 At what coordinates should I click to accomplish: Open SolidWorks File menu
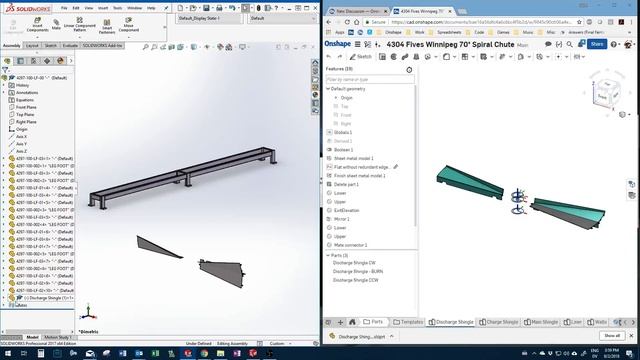coord(64,8)
